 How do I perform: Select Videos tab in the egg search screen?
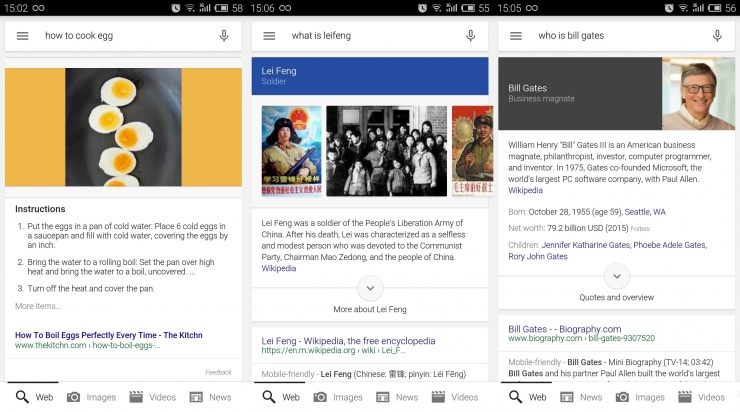(x=152, y=397)
